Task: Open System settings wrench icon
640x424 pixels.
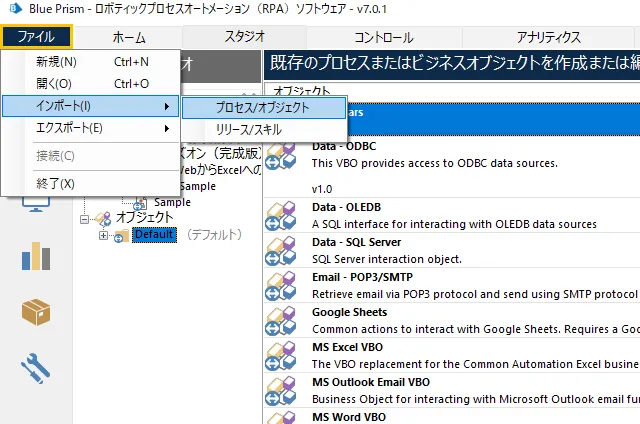Action: (x=36, y=367)
